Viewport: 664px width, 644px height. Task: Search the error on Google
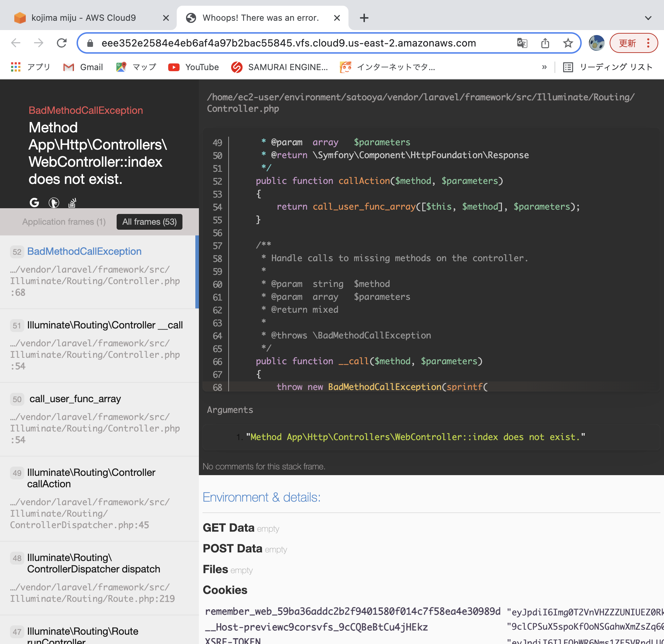pos(34,203)
